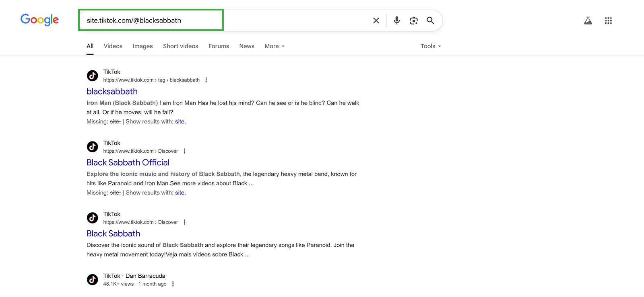
Task: Click TikTok · Dan Barracuda source name
Action: 134,276
